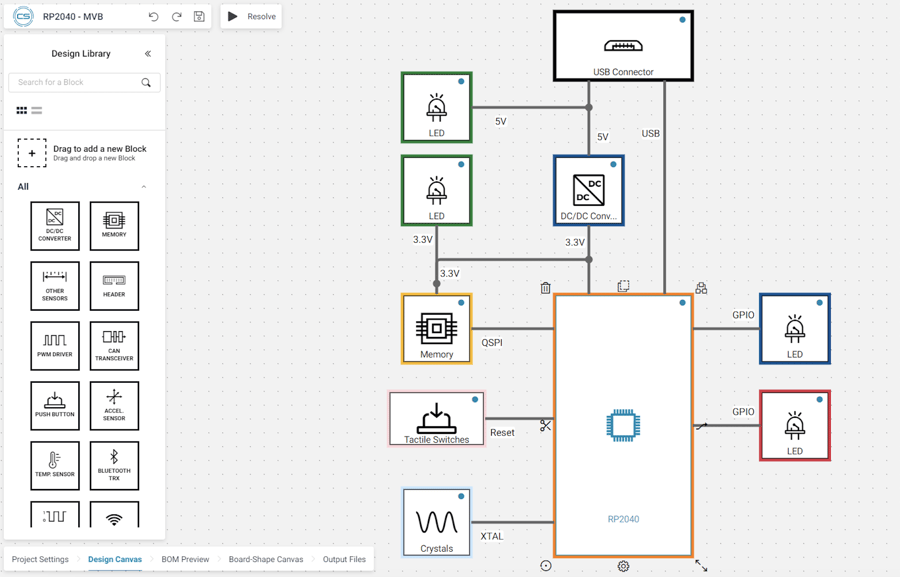Click the CS logo icon
900x577 pixels.
coord(23,17)
